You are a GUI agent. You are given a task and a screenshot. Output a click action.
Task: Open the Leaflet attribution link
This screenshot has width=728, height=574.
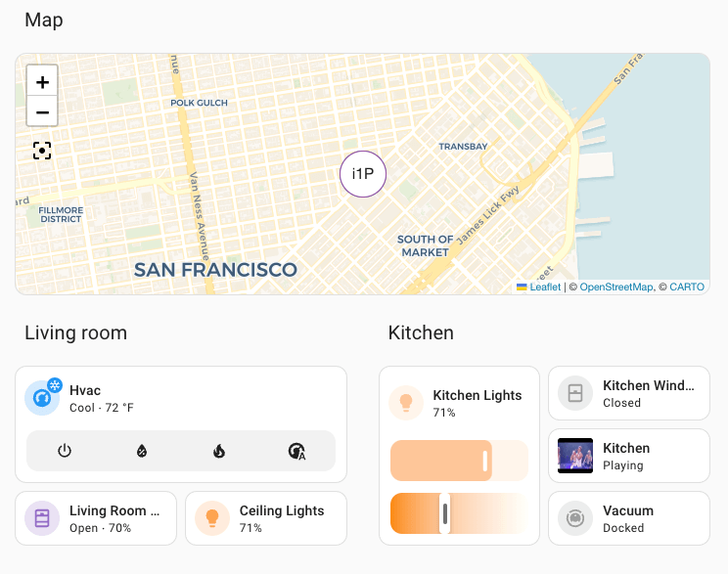[x=544, y=287]
